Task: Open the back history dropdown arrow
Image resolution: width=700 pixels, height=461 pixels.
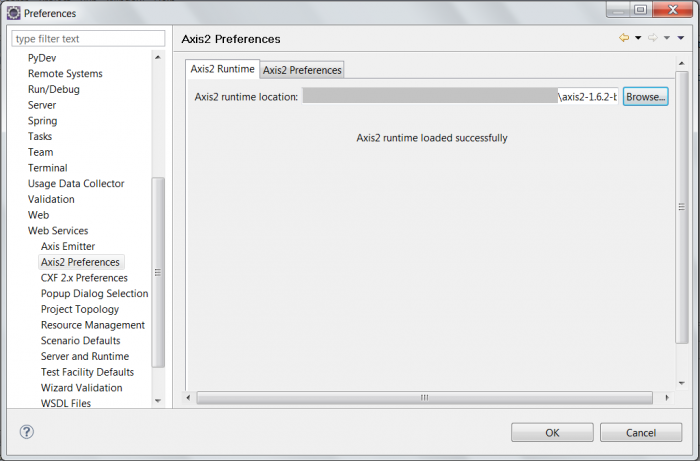Action: point(638,38)
